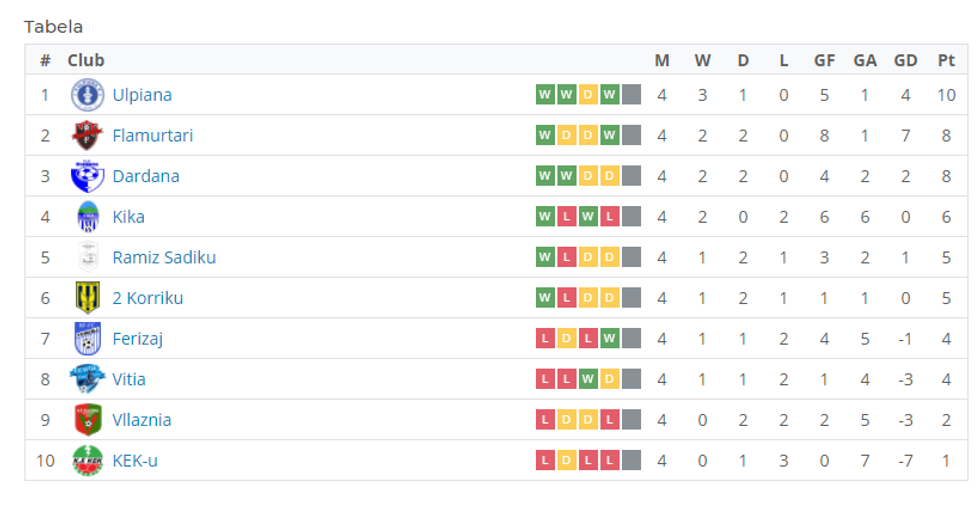The image size is (980, 507).
Task: Click the Kika club crest icon
Action: pos(87,217)
